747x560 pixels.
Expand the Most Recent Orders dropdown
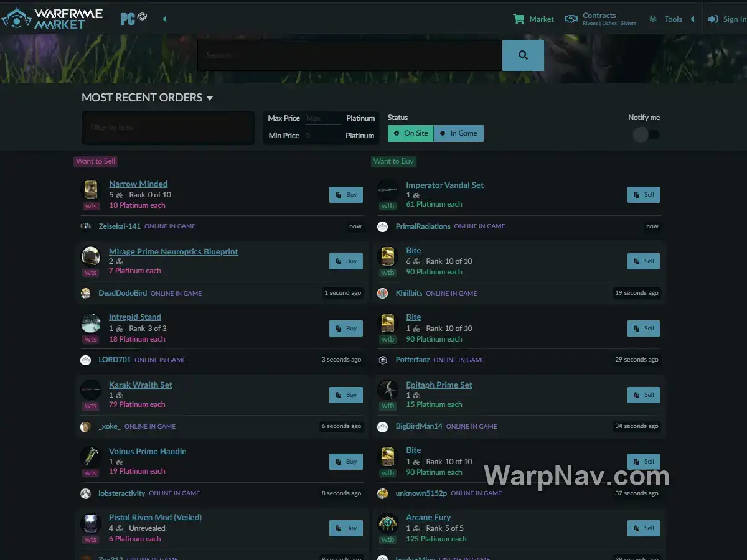(x=147, y=98)
